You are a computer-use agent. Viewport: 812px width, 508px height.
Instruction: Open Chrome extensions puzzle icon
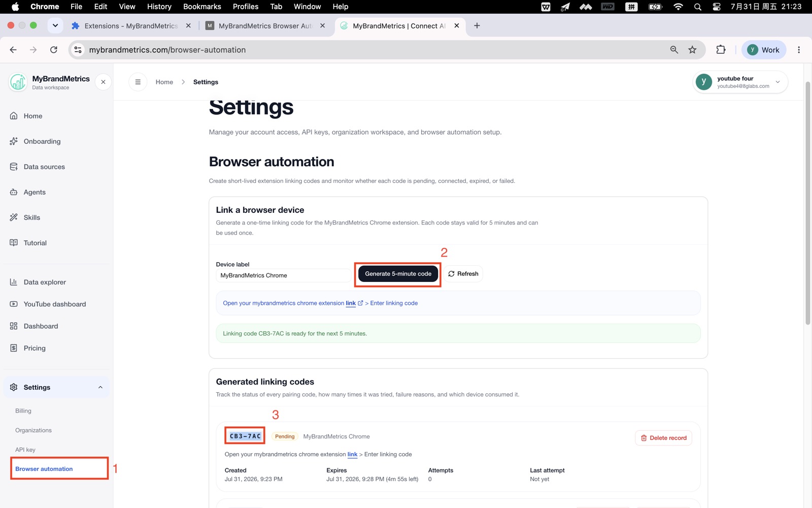[x=721, y=50]
